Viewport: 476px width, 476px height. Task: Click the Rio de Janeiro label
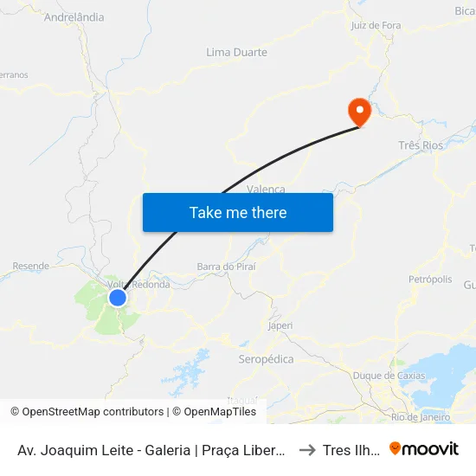point(421,417)
